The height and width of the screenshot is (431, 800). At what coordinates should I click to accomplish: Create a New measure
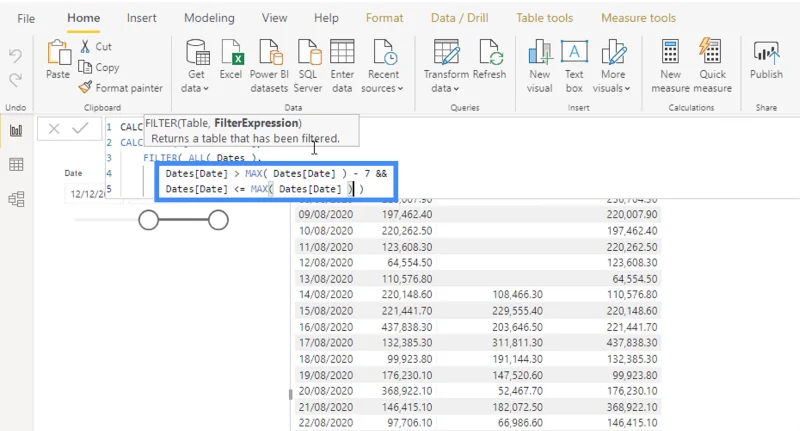[x=670, y=66]
